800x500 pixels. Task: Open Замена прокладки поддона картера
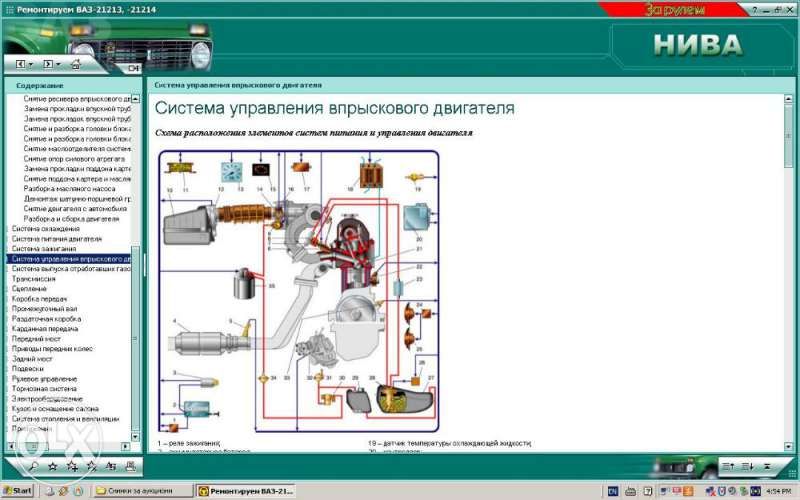coord(77,168)
